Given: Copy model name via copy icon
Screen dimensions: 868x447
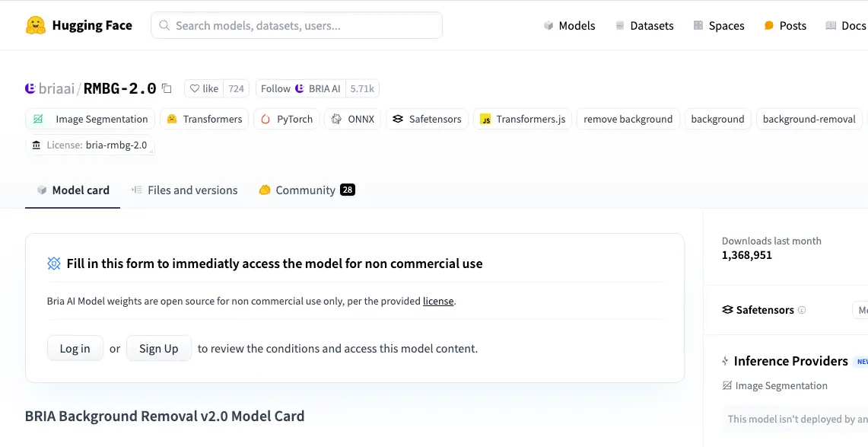Looking at the screenshot, I should pos(167,88).
